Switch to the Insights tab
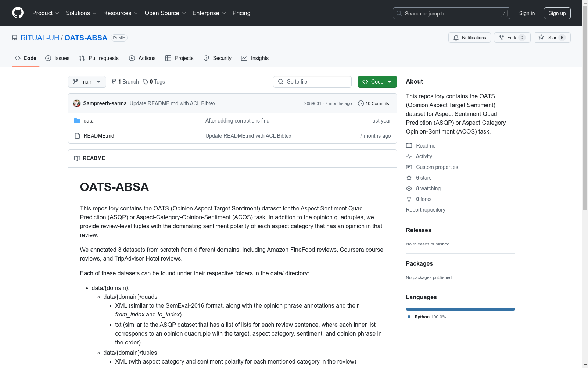588x368 pixels. pyautogui.click(x=255, y=58)
